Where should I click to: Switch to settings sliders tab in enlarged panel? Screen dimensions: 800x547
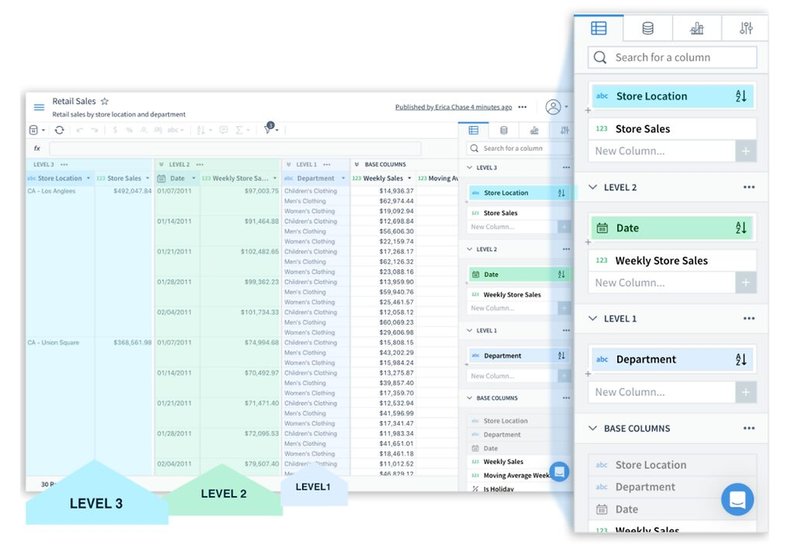[x=745, y=28]
